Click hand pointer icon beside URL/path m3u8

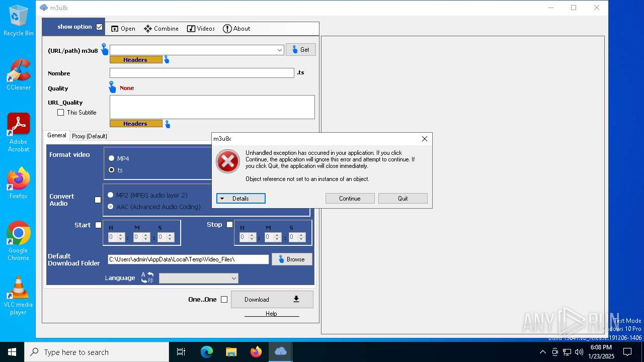click(x=105, y=49)
